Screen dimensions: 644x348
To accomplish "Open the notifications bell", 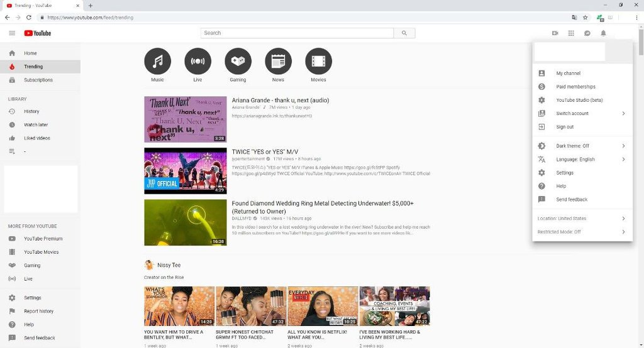I will (x=603, y=33).
